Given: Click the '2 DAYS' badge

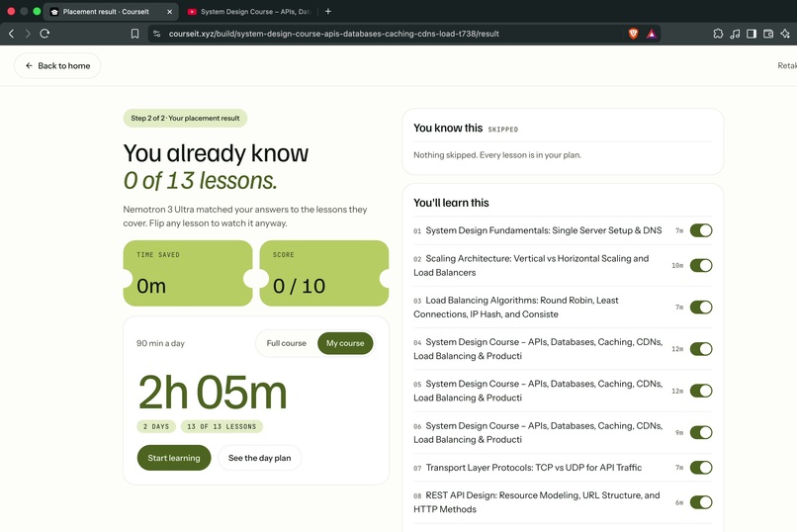Looking at the screenshot, I should point(156,426).
